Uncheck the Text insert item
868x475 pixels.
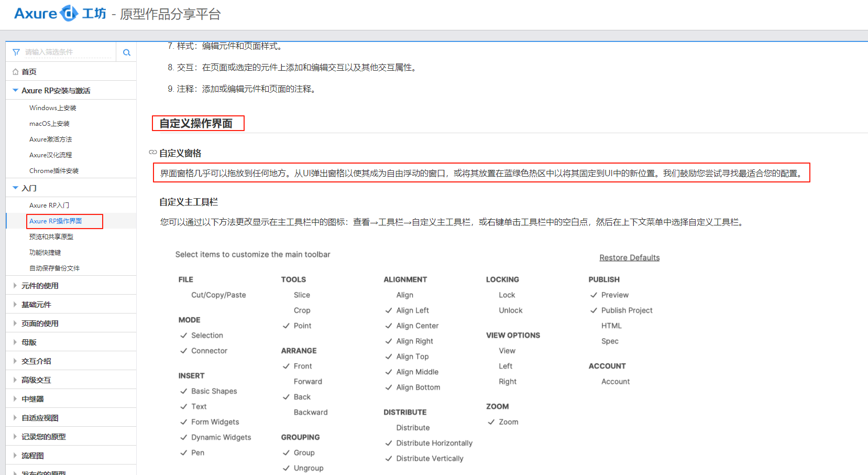click(x=193, y=406)
